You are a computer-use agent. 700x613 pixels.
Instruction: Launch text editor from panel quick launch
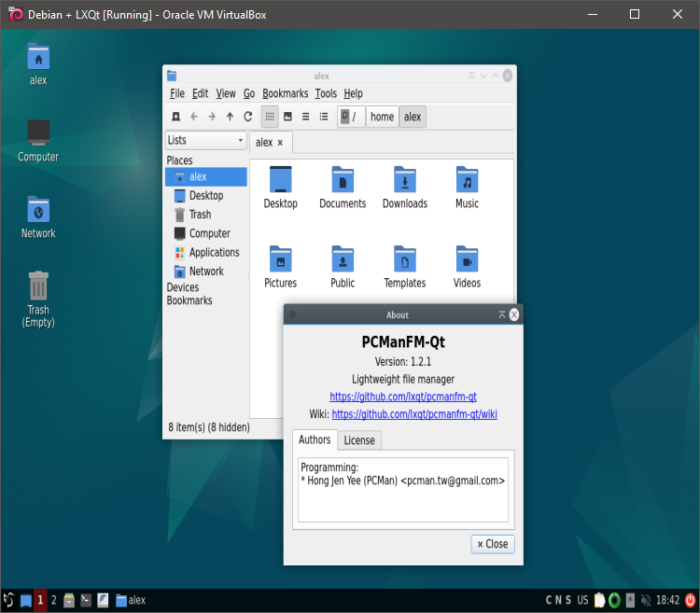coord(103,601)
